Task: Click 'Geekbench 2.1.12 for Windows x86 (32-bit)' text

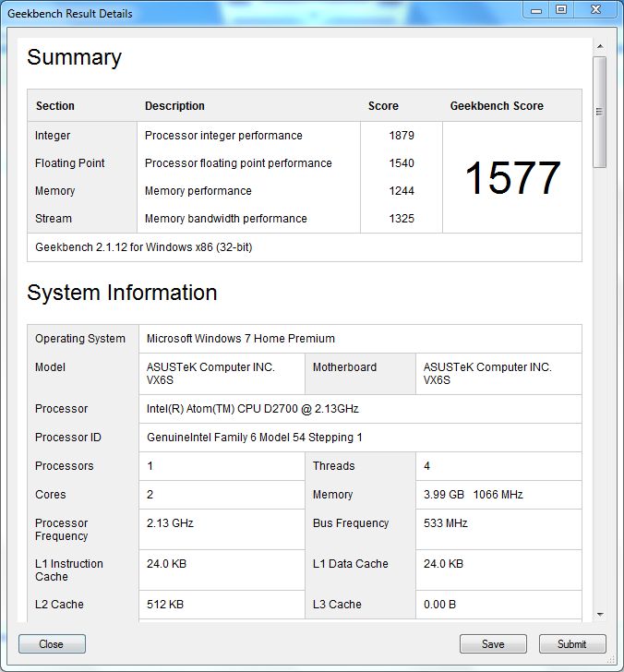Action: [x=144, y=247]
